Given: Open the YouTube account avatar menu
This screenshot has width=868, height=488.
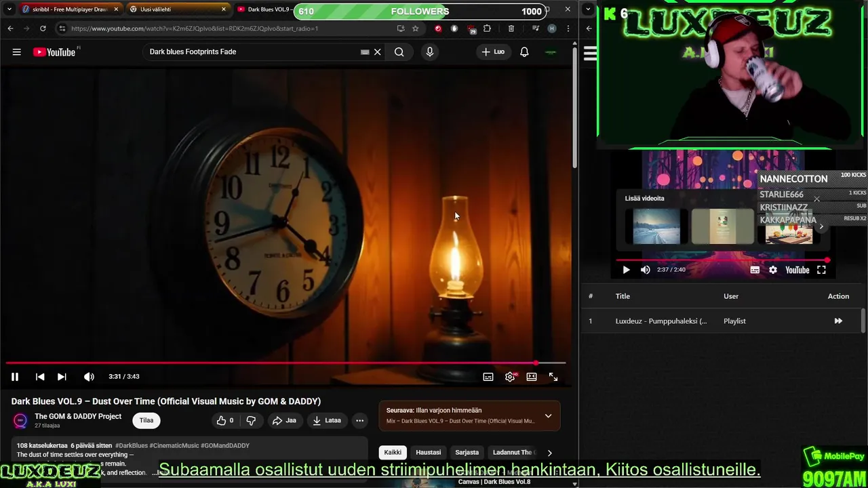Looking at the screenshot, I should pos(551,52).
